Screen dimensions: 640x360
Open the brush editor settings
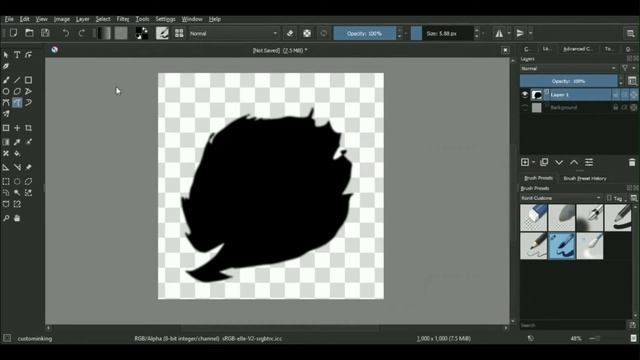pos(162,33)
